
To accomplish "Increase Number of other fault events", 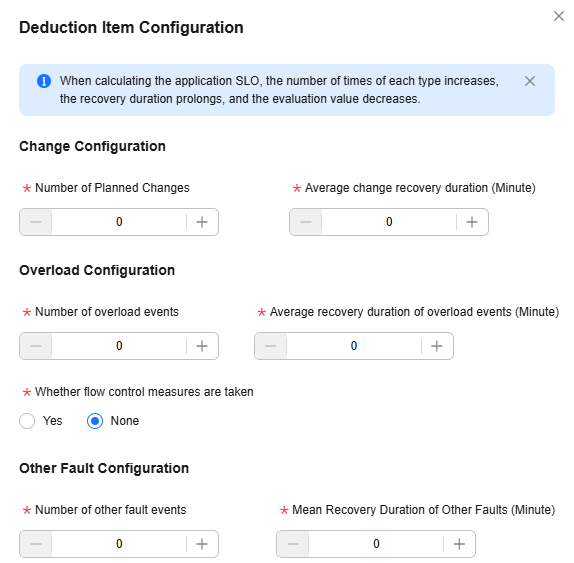I will click(202, 544).
